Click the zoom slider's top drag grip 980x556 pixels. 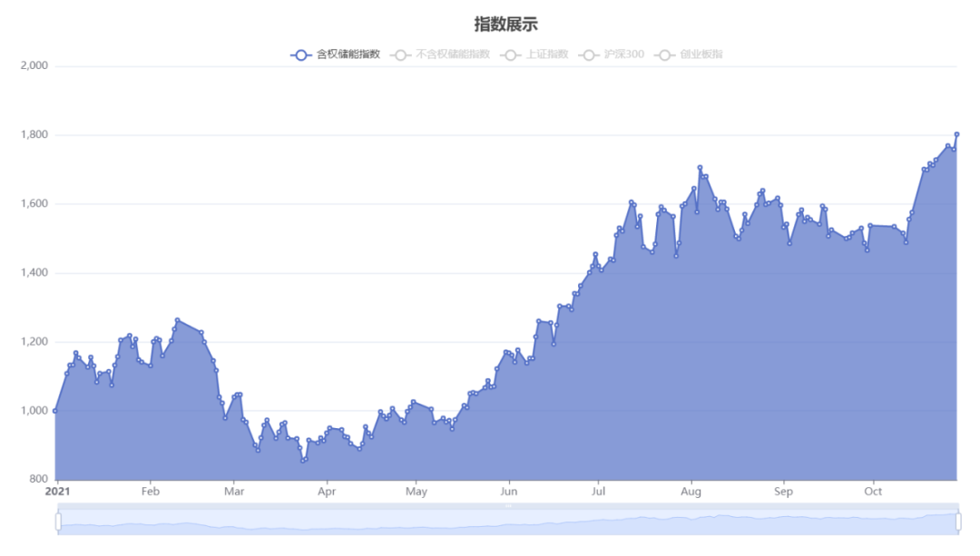tap(508, 506)
